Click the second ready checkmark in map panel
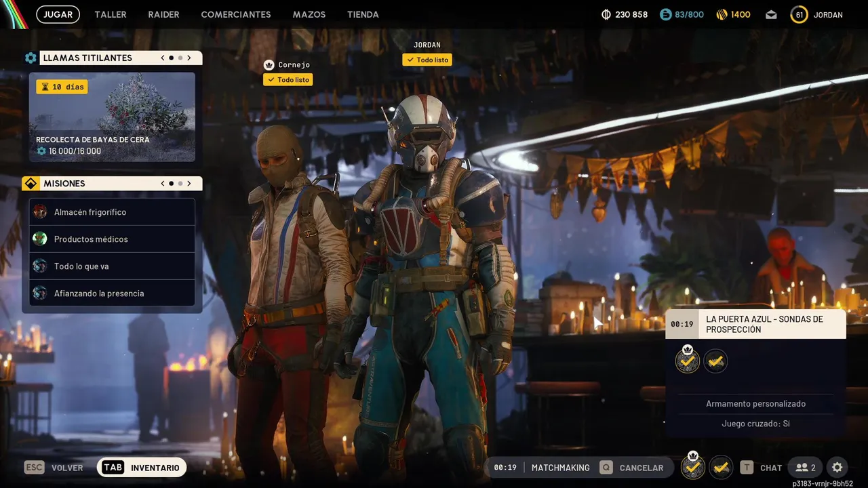 coord(715,361)
